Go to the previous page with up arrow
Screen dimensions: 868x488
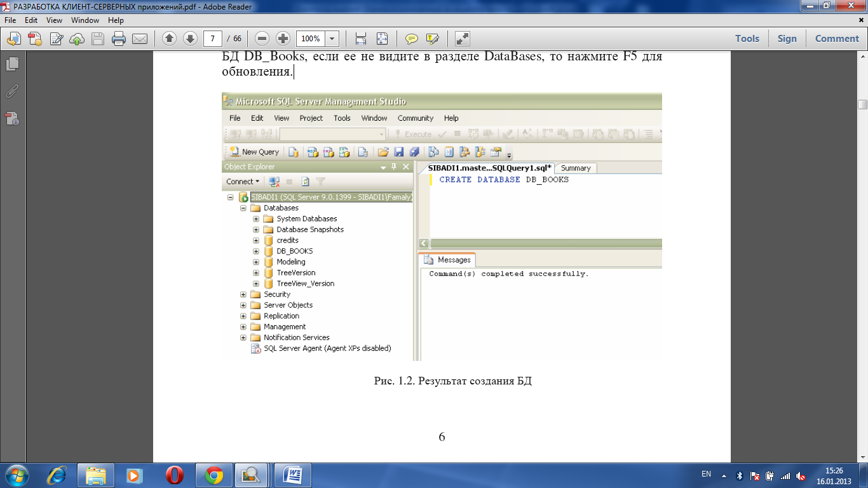(x=169, y=39)
